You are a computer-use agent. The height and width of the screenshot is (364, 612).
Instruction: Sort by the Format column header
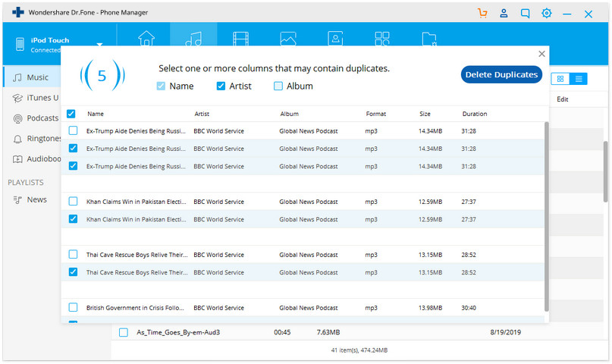point(376,114)
